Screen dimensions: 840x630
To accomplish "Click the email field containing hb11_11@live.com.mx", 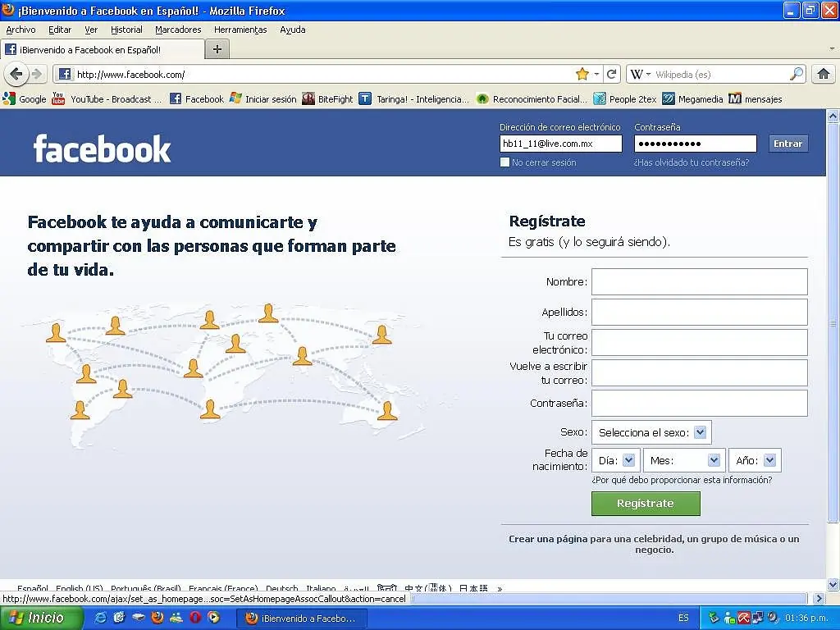I will click(x=561, y=144).
